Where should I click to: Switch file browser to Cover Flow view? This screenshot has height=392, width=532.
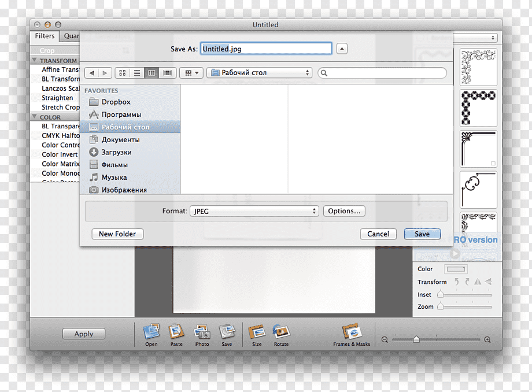[167, 73]
